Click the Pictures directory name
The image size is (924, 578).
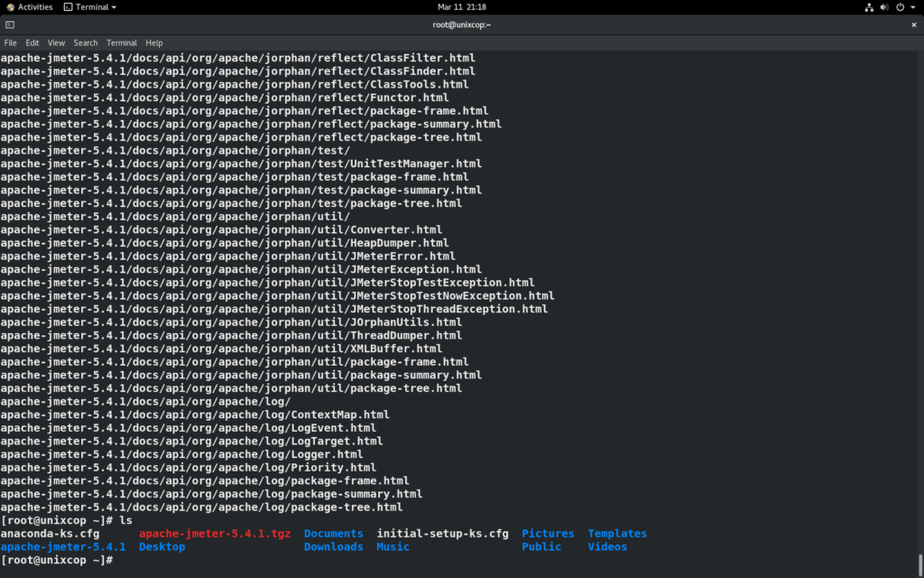(548, 533)
